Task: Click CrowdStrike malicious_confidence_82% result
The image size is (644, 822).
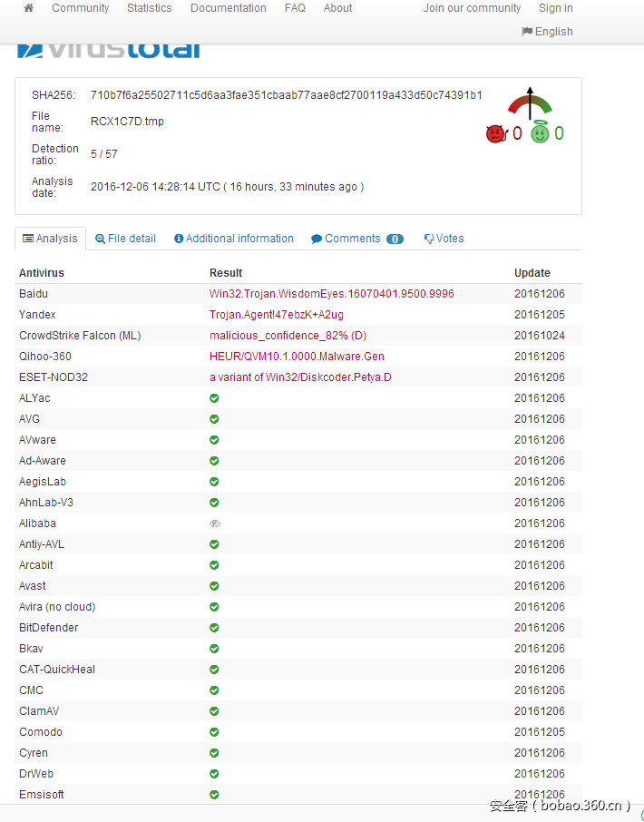Action: pos(288,336)
